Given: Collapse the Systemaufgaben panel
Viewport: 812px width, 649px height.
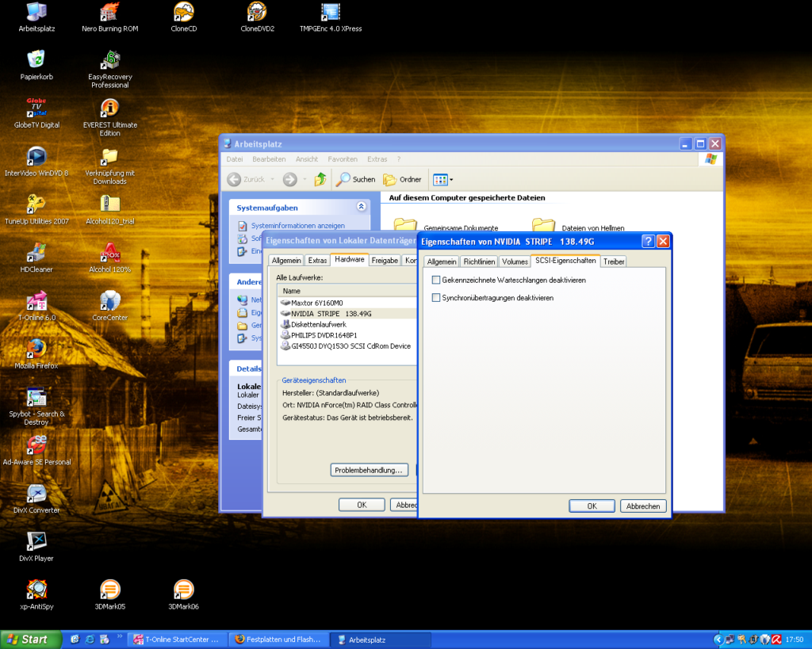Looking at the screenshot, I should point(362,207).
